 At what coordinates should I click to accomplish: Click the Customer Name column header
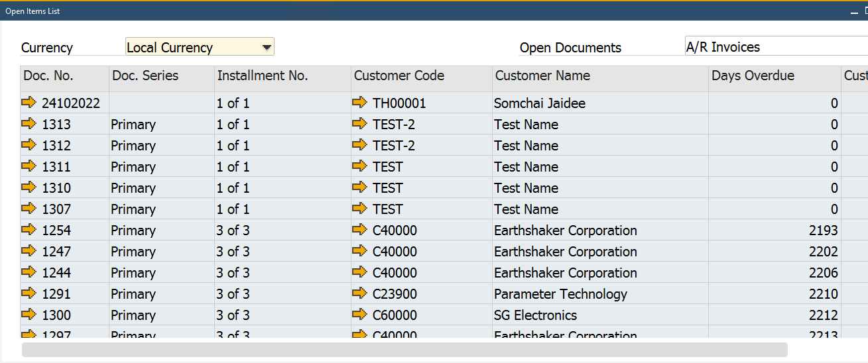click(601, 76)
